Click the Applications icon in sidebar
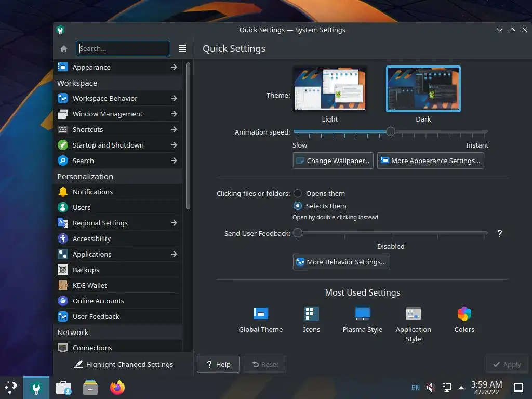Image resolution: width=532 pixels, height=399 pixels. pyautogui.click(x=63, y=254)
